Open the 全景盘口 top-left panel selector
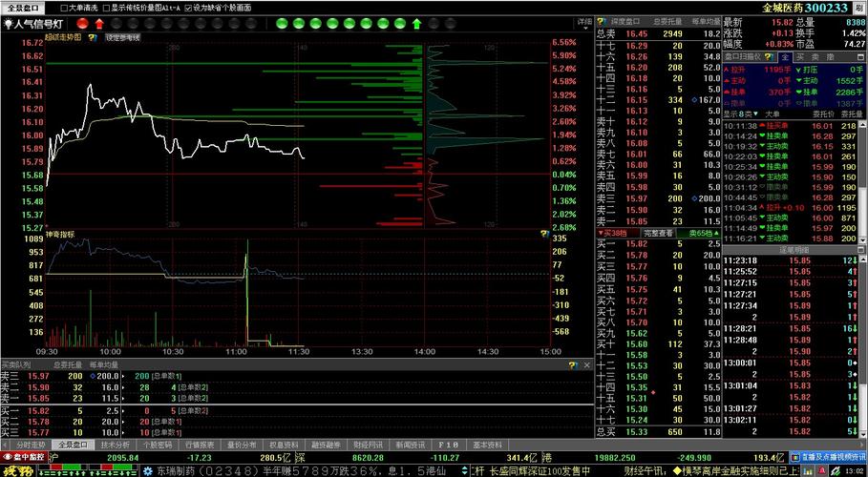Viewport: 868px width, 477px height. coord(25,7)
